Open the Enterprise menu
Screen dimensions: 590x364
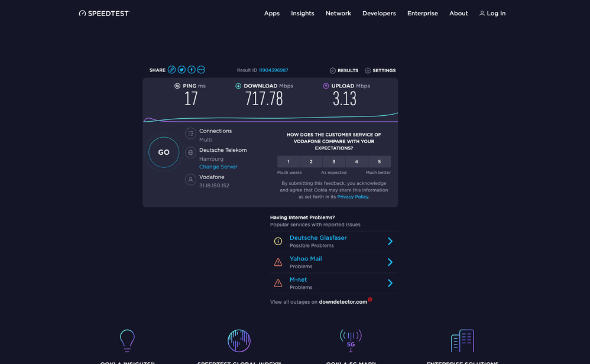click(423, 13)
